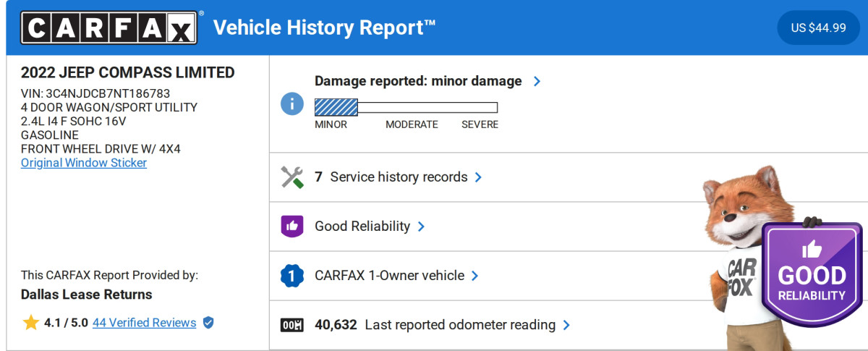Click the US $44.99 price button
The width and height of the screenshot is (868, 351).
[x=818, y=28]
